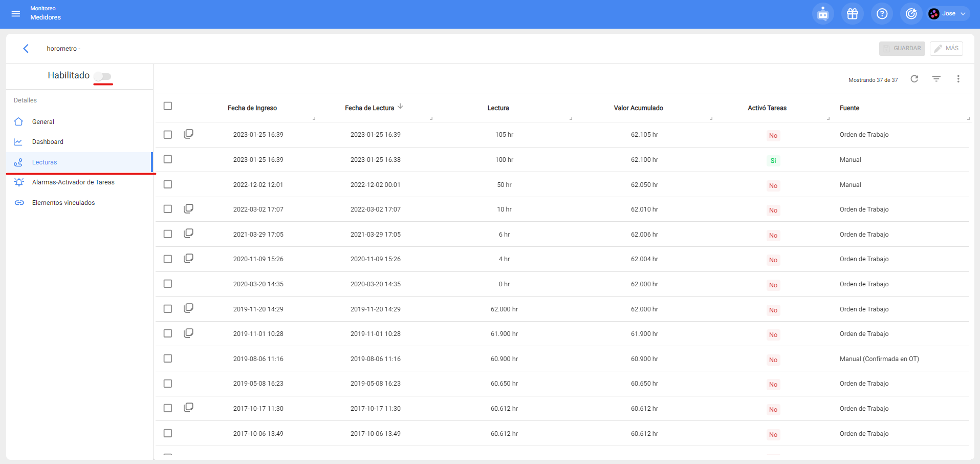Viewport: 980px width, 464px height.
Task: Sort by Fecha de Lectura column
Action: pyautogui.click(x=369, y=108)
